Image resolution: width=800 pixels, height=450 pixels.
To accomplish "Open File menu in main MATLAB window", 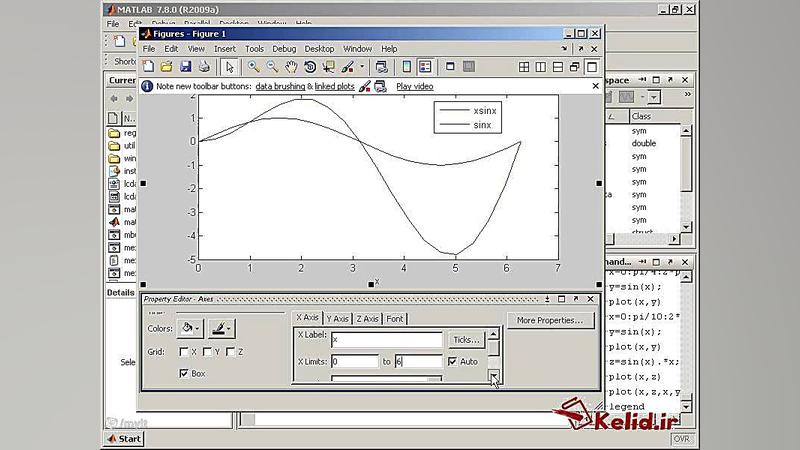I will point(113,24).
